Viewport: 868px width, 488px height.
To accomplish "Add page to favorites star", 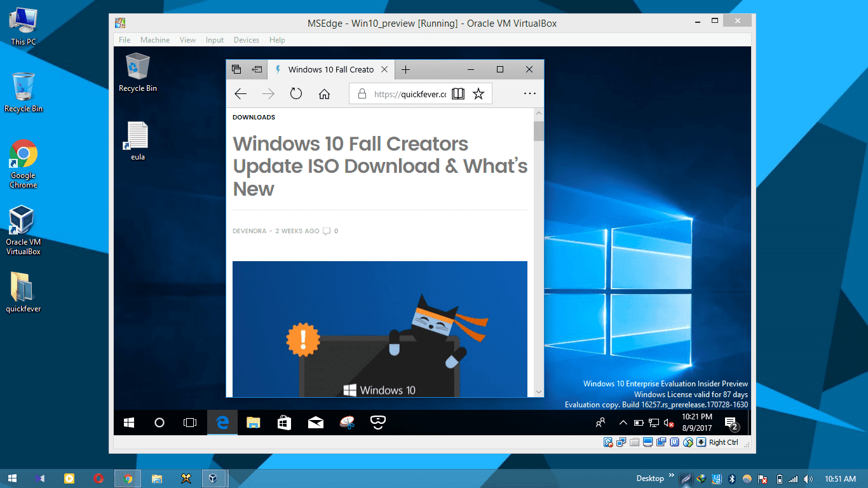I will [x=478, y=94].
